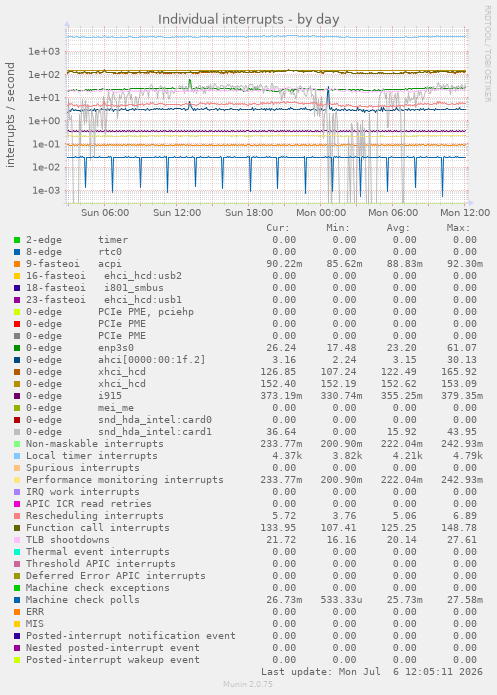This screenshot has height=695, width=497.
Task: Click the TLB shootdowns legend label
Action: pyautogui.click(x=67, y=539)
